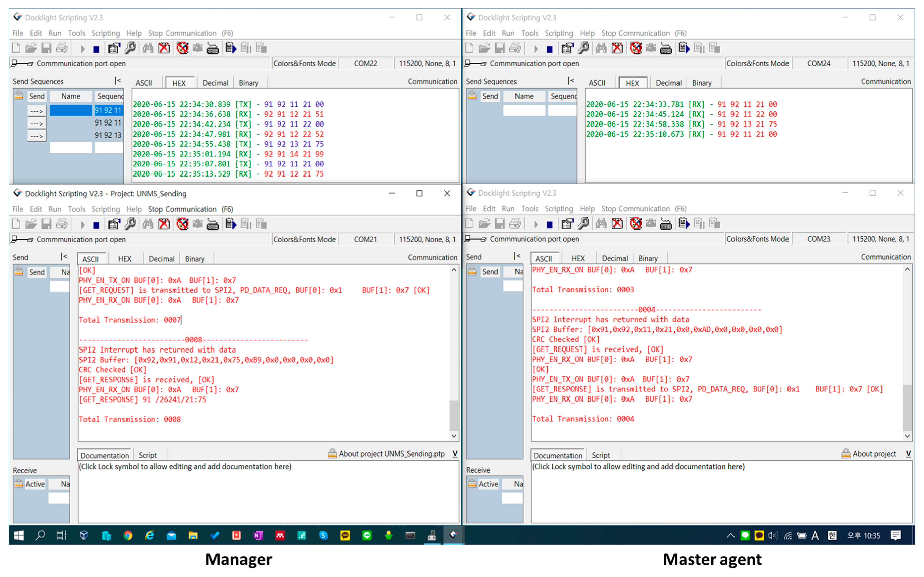Click binoculars find icon in COM22 window
The width and height of the screenshot is (924, 577).
tap(148, 48)
